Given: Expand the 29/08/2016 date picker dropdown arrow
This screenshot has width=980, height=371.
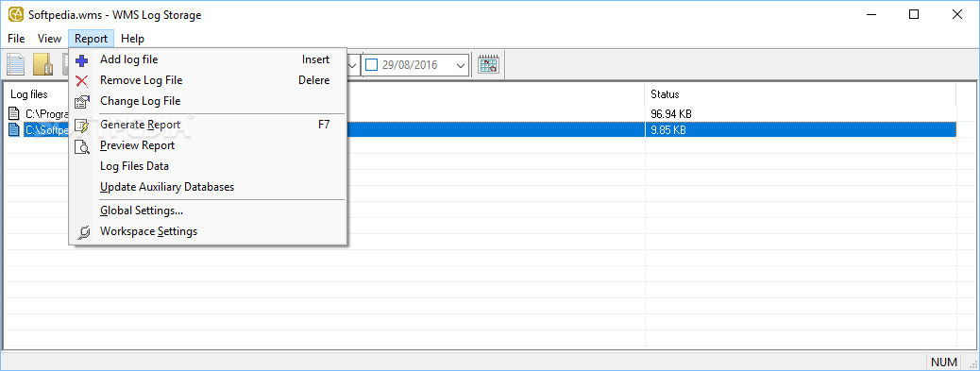Looking at the screenshot, I should tap(462, 65).
